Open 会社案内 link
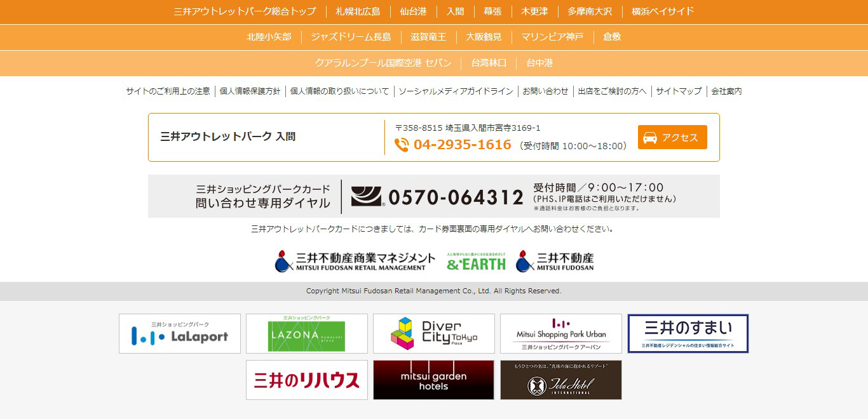 pos(726,91)
